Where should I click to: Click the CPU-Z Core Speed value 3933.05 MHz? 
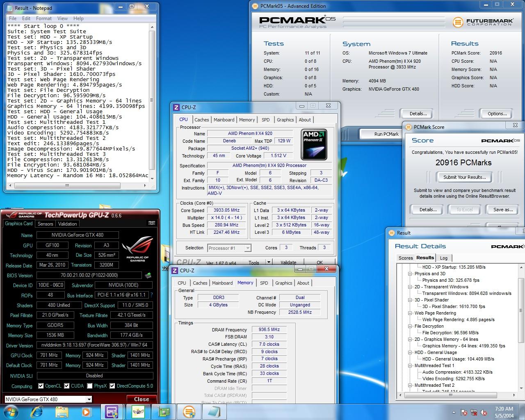click(x=226, y=210)
